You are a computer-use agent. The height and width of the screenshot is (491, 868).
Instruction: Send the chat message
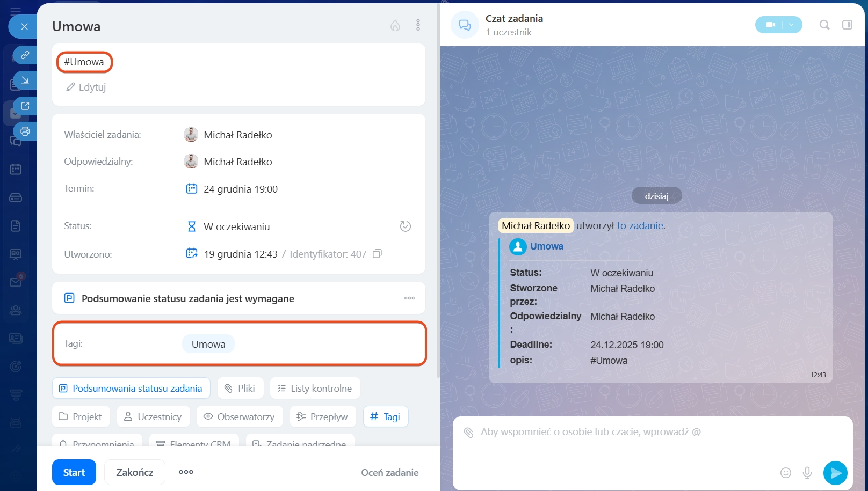(x=835, y=473)
